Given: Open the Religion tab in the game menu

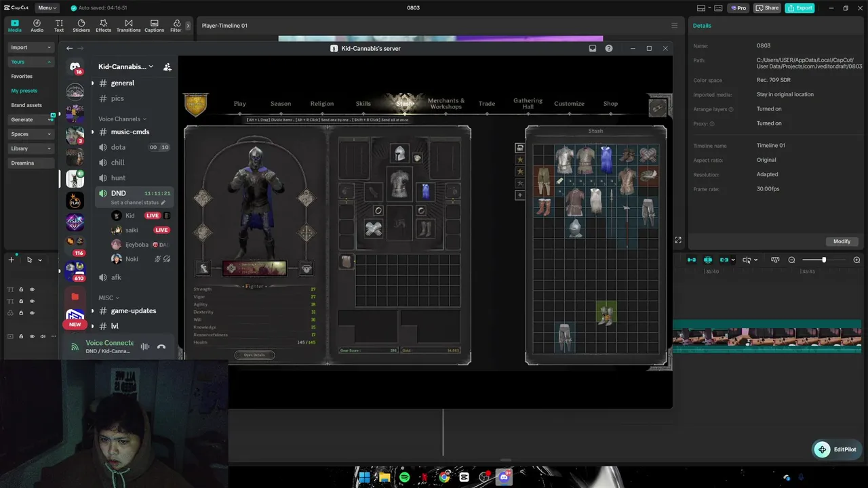Looking at the screenshot, I should [x=322, y=104].
